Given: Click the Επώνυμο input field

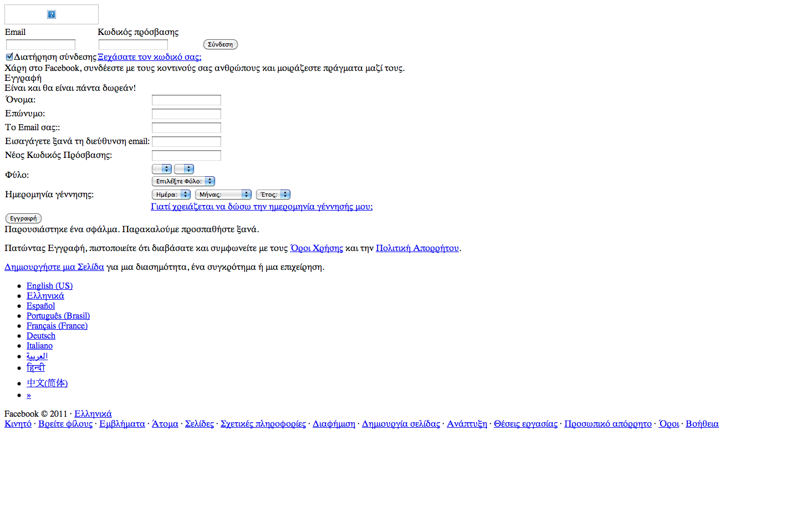Looking at the screenshot, I should point(186,114).
